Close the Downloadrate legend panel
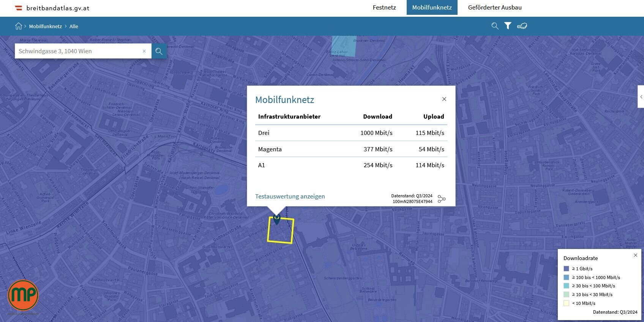The width and height of the screenshot is (644, 322). 635,255
